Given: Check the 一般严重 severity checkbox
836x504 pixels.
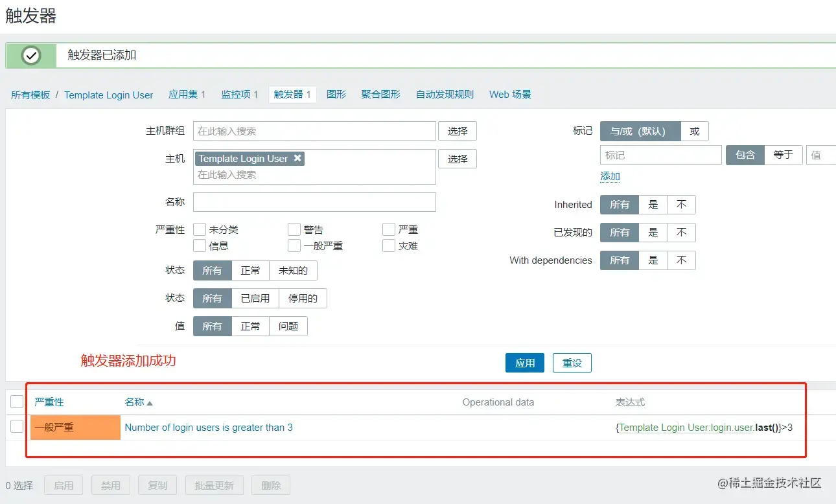Looking at the screenshot, I should tap(294, 246).
